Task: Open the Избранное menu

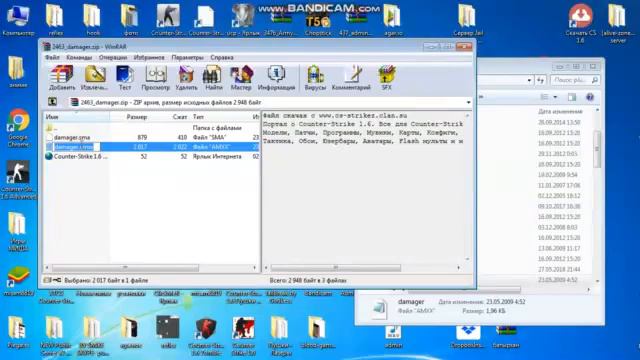Action: coord(149,58)
